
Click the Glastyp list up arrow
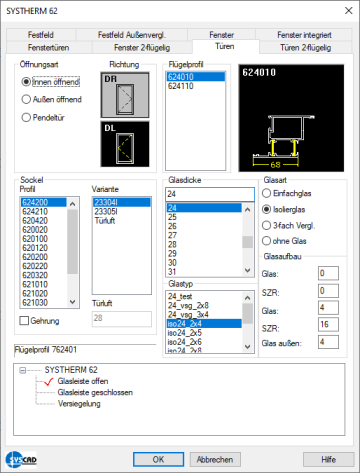coord(247,298)
